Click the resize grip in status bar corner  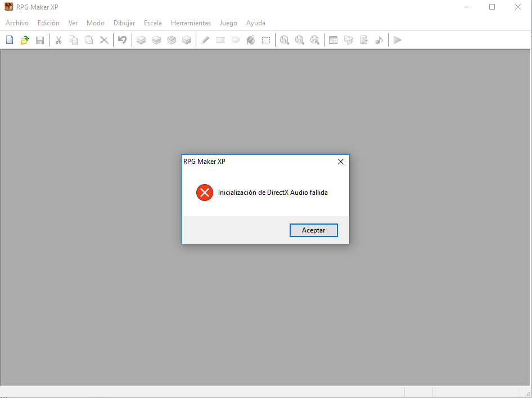tap(527, 393)
